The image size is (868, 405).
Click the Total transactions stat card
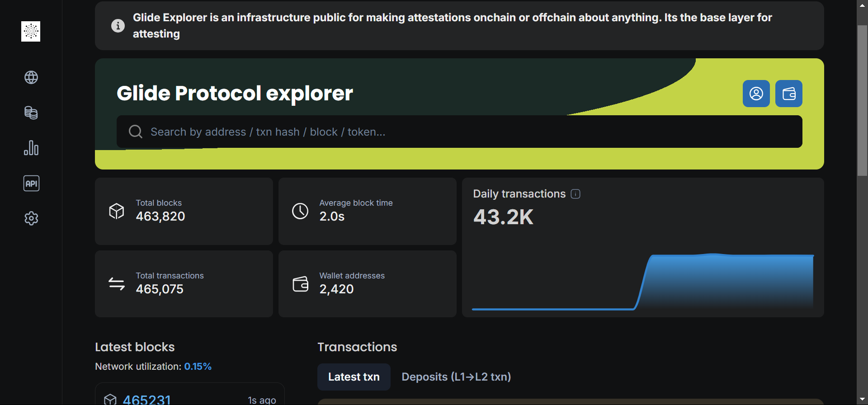click(184, 284)
